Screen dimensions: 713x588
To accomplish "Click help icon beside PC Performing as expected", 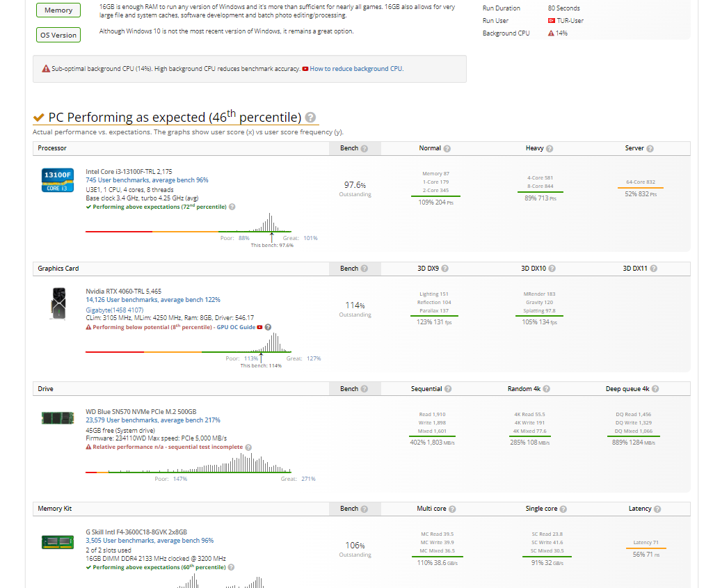I will [310, 118].
